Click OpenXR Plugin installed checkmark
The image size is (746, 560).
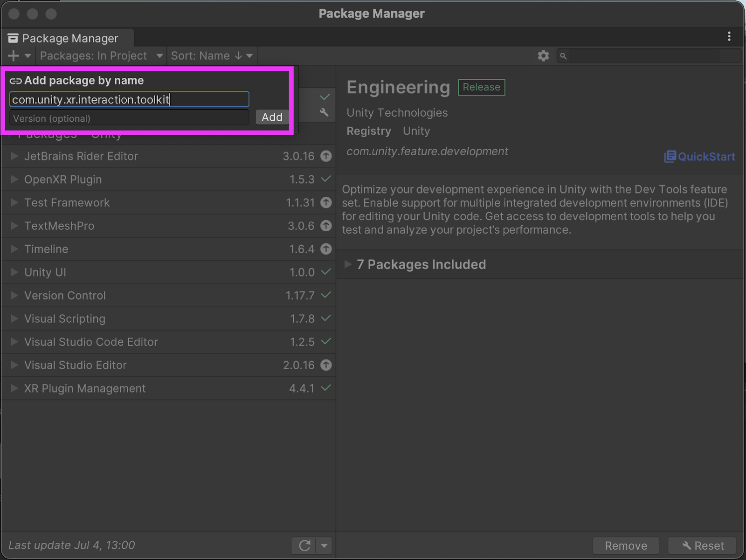tap(326, 179)
